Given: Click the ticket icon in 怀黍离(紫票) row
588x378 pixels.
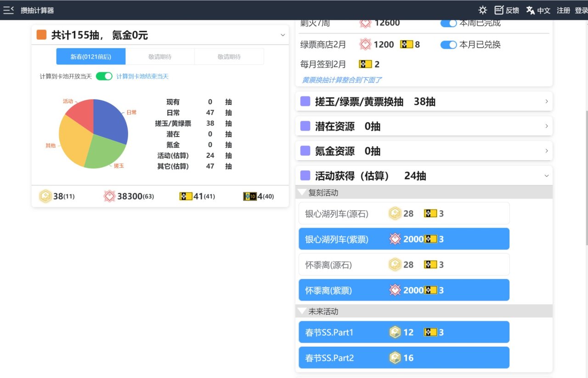Looking at the screenshot, I should click(x=430, y=290).
